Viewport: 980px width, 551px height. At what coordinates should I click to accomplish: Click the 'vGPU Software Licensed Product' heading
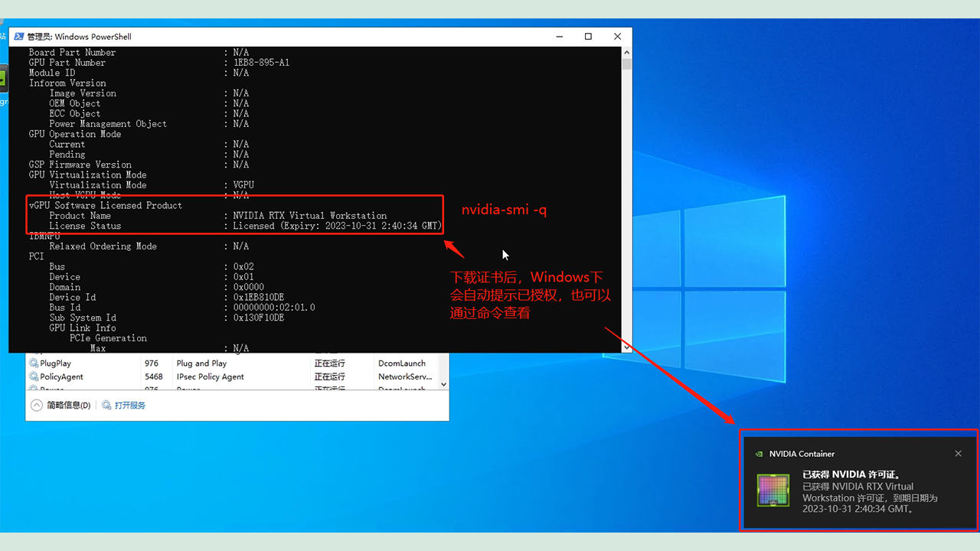click(x=106, y=205)
